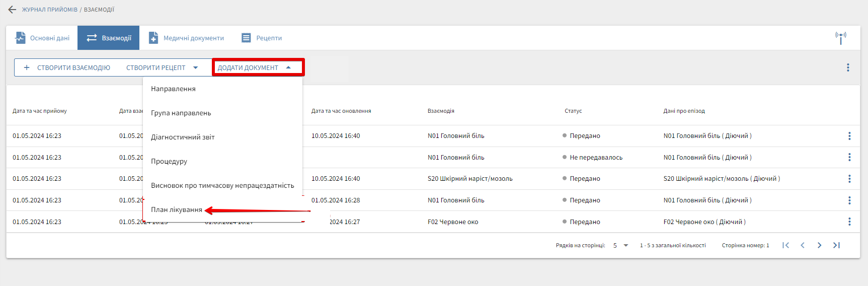Select План лікування menu item

click(222, 209)
